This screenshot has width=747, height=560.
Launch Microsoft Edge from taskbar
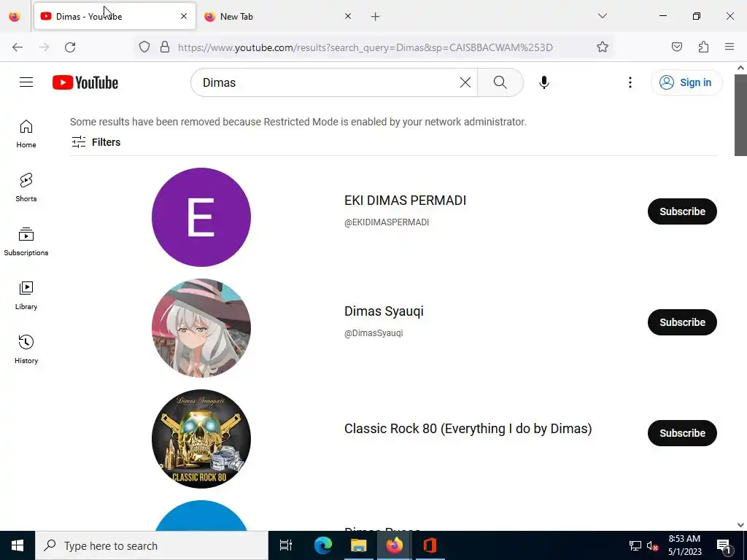(322, 545)
